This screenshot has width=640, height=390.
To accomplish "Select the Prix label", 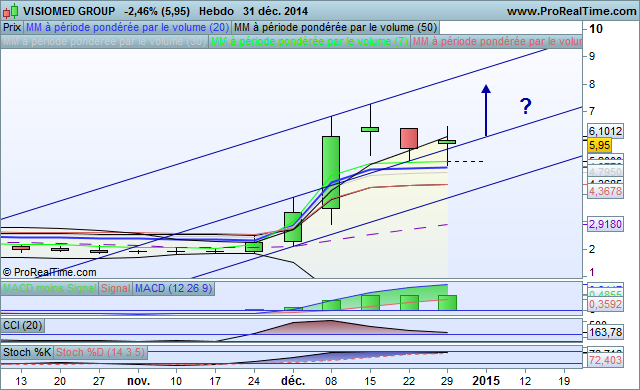I will 12,27.
